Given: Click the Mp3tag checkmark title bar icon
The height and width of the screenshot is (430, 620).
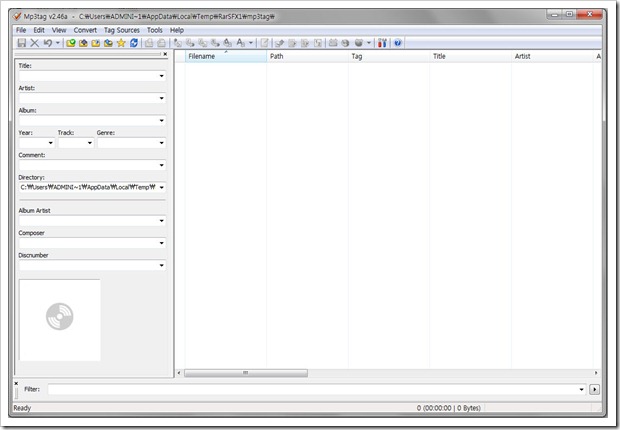Looking at the screenshot, I should tap(17, 16).
